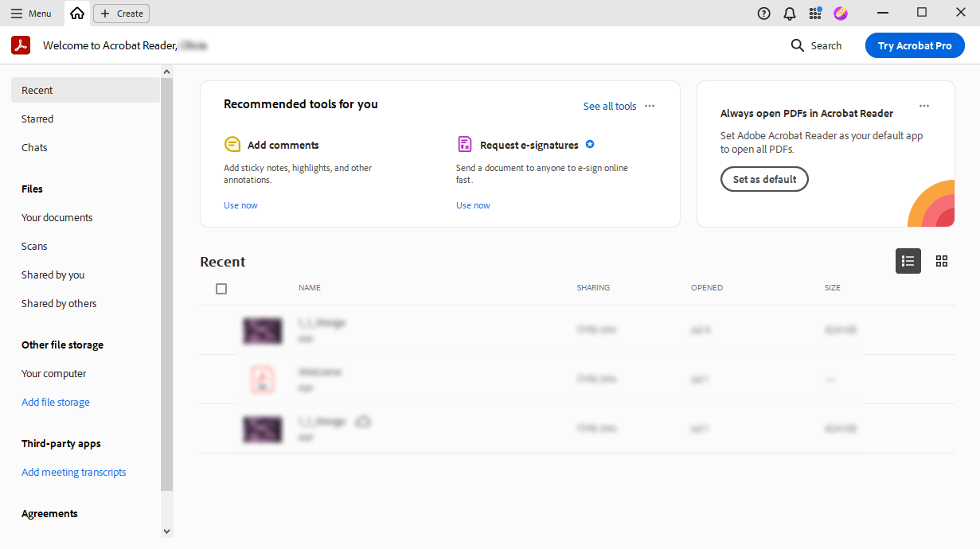Open the user profile avatar

click(x=841, y=14)
